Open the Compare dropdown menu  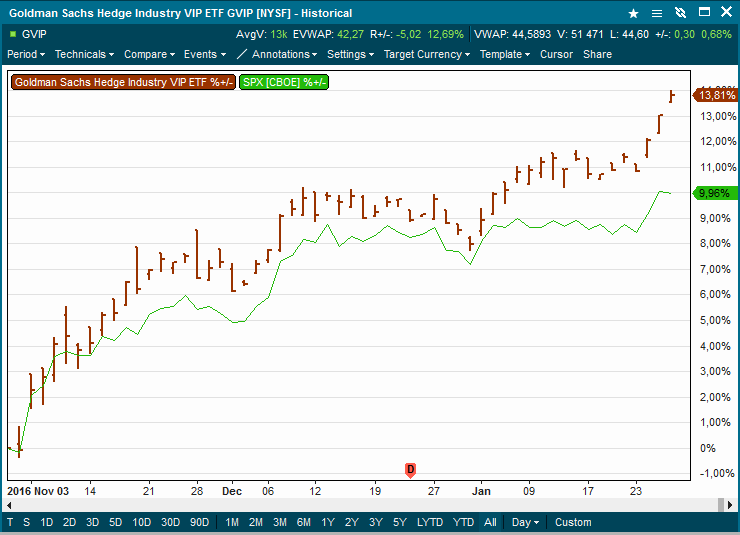pos(149,54)
